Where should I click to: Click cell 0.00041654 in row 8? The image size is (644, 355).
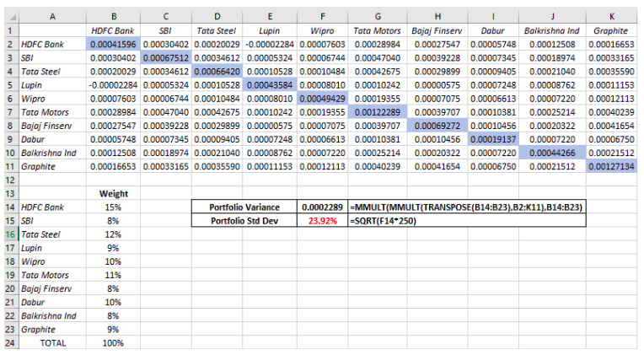click(612, 126)
